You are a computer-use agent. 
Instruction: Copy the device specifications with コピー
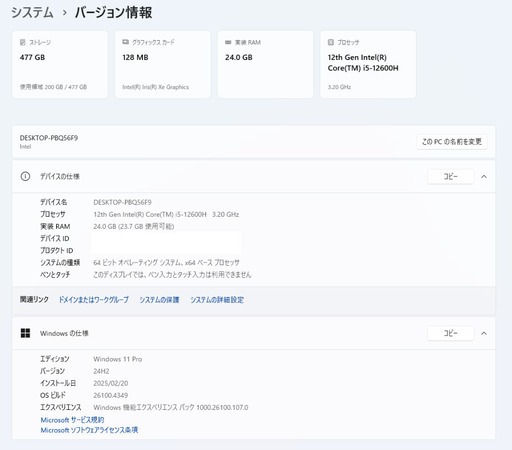point(450,177)
